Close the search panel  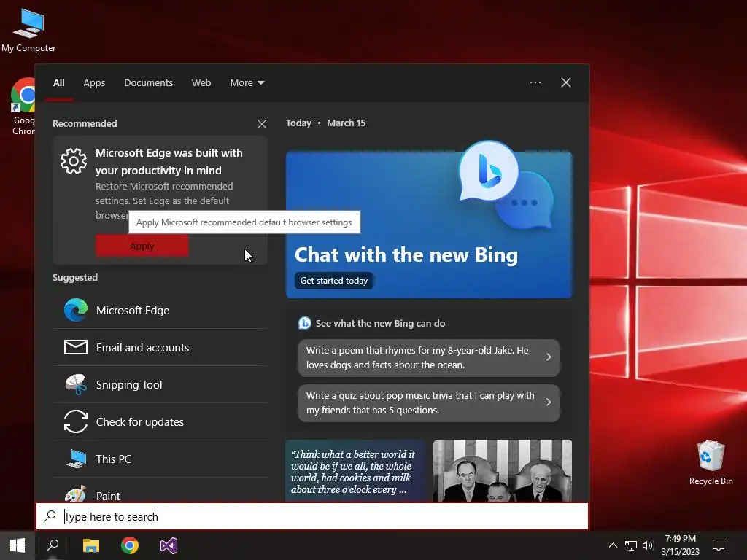pyautogui.click(x=566, y=82)
